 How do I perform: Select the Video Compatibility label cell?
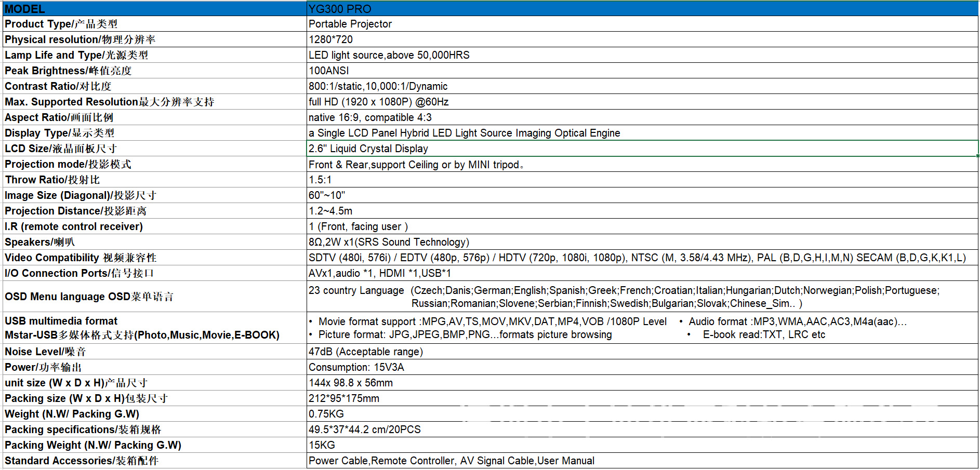pos(154,258)
